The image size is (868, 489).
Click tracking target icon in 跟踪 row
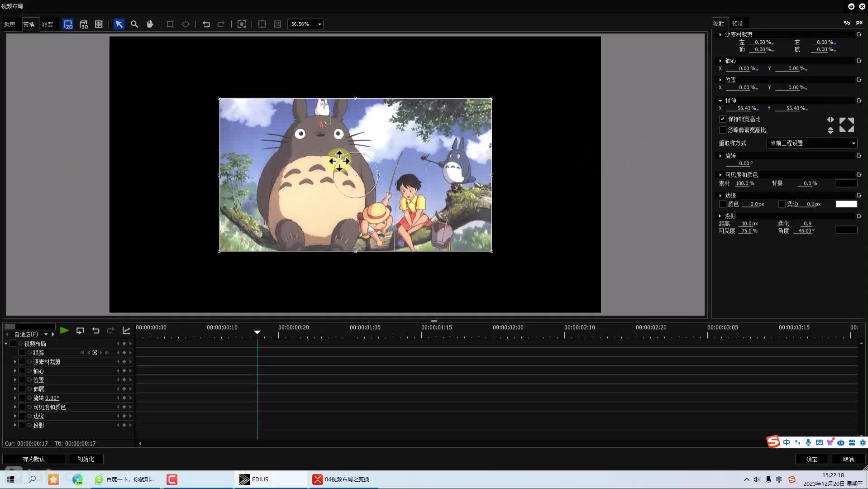tap(95, 353)
